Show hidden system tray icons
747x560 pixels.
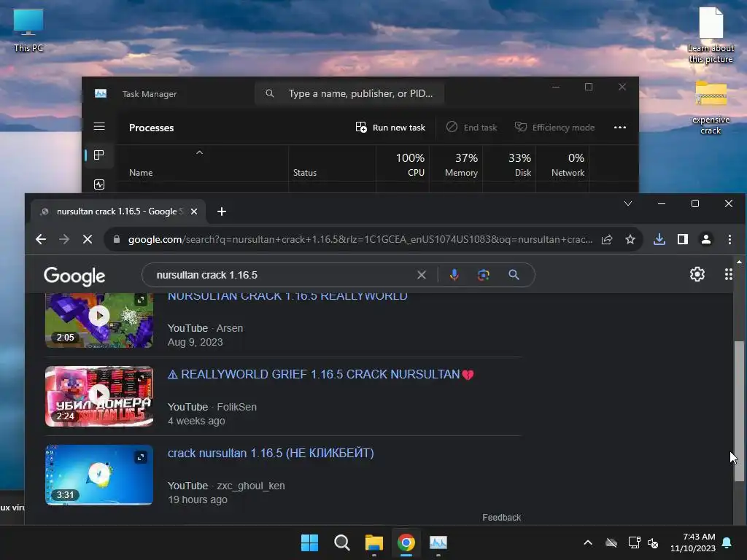click(x=588, y=542)
